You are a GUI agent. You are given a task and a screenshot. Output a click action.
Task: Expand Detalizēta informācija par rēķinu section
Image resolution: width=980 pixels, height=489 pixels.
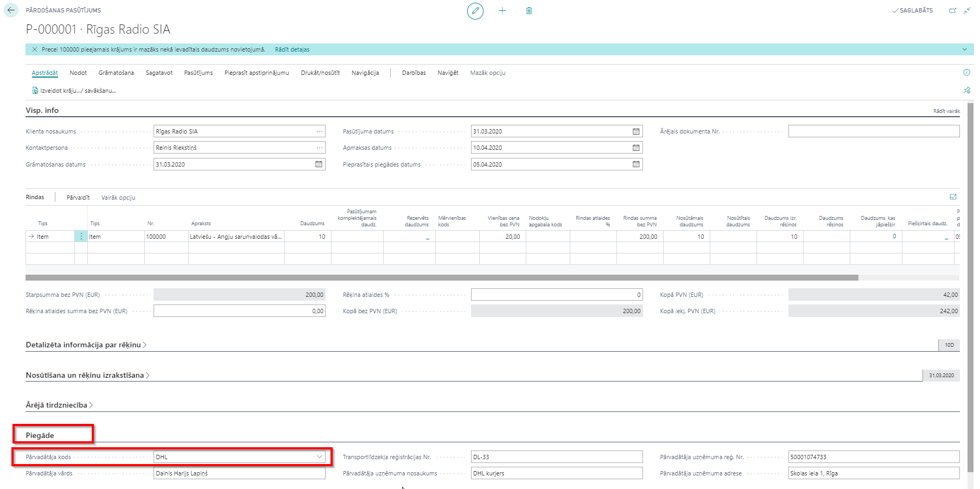pos(86,345)
